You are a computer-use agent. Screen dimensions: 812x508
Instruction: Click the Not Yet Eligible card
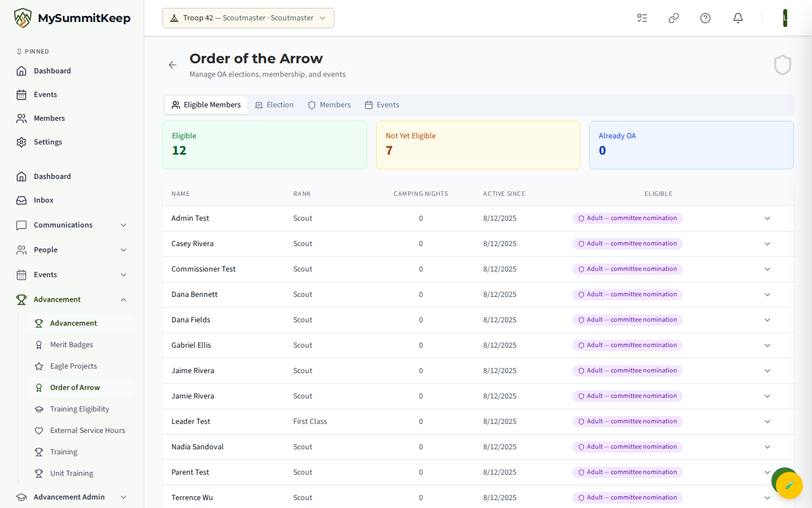coord(478,145)
